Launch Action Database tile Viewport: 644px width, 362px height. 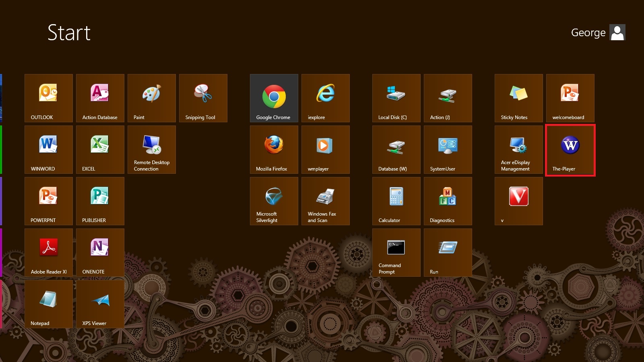tap(100, 98)
